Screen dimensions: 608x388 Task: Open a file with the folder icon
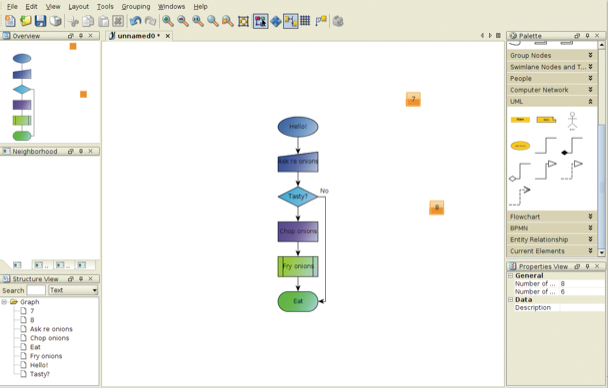click(25, 21)
